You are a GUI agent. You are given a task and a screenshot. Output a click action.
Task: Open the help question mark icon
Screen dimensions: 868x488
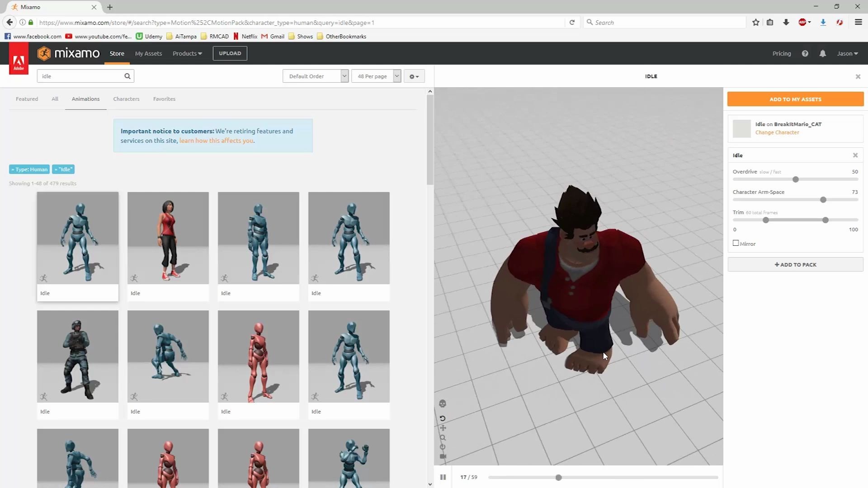pyautogui.click(x=805, y=53)
